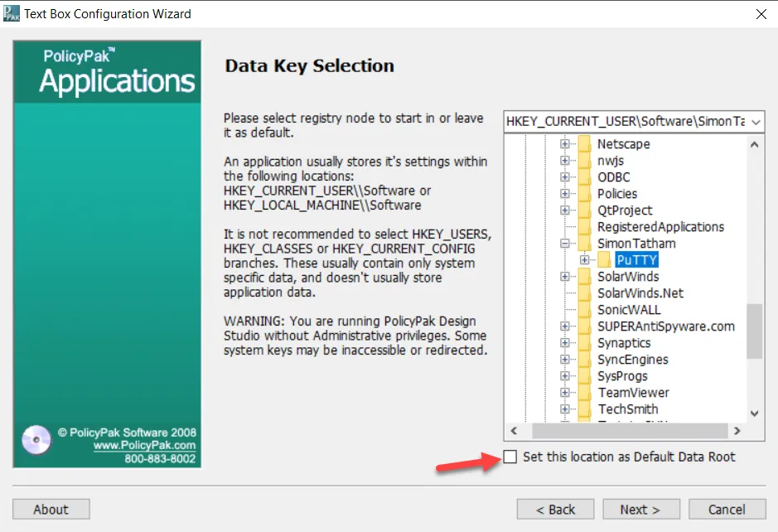The image size is (778, 532).
Task: Click the PuTTY folder icon
Action: [604, 260]
